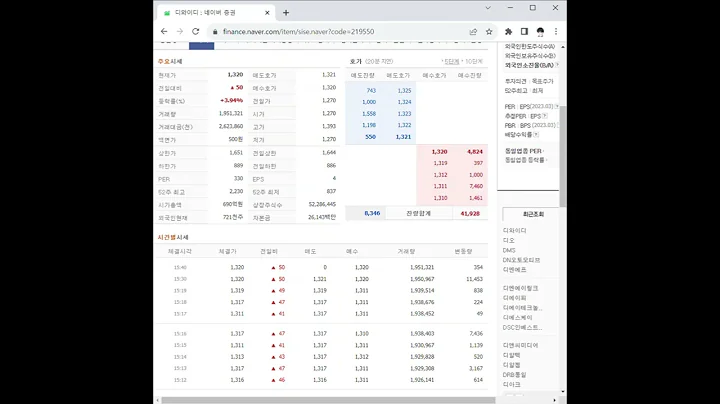Click the 변동량 column header

[463, 252]
